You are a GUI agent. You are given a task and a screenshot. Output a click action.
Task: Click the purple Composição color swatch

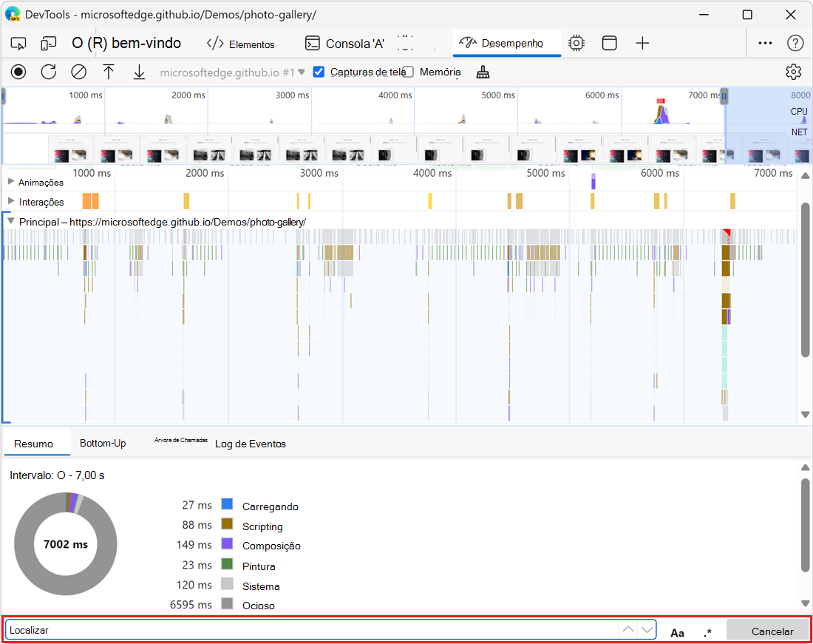[x=228, y=544]
